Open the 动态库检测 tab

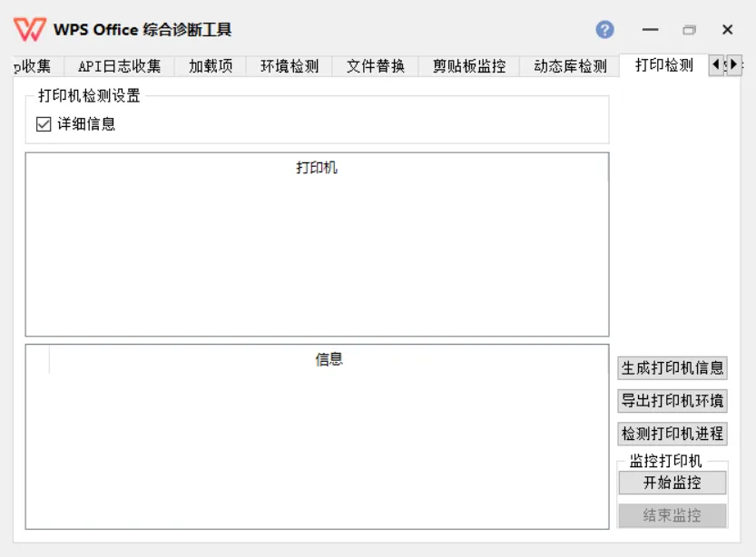[x=570, y=66]
